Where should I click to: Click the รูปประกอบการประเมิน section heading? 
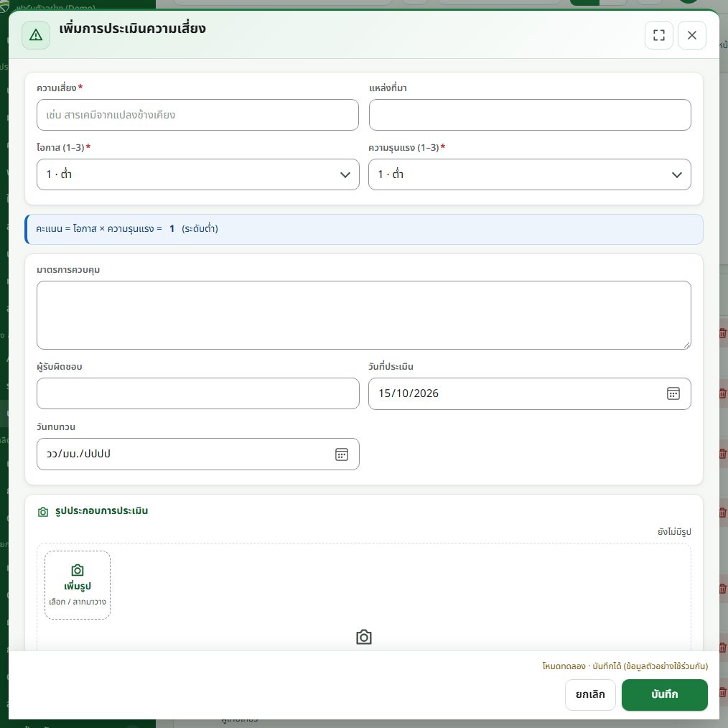[x=102, y=511]
